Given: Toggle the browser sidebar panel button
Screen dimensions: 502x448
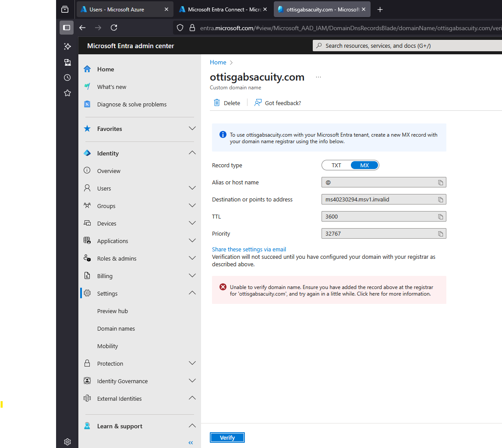Looking at the screenshot, I should pyautogui.click(x=67, y=28).
